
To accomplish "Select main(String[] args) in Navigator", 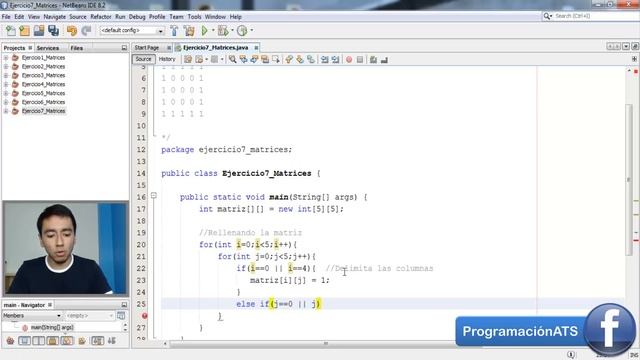I will click(52, 327).
